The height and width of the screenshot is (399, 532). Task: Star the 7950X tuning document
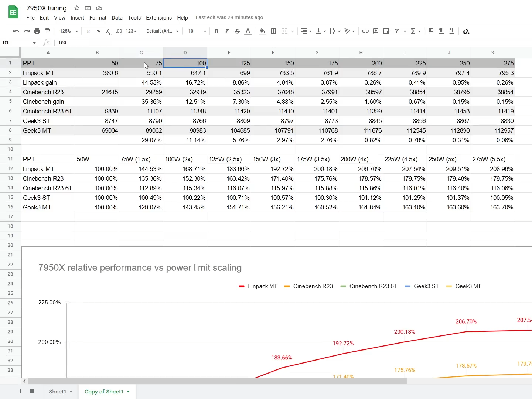[x=76, y=8]
